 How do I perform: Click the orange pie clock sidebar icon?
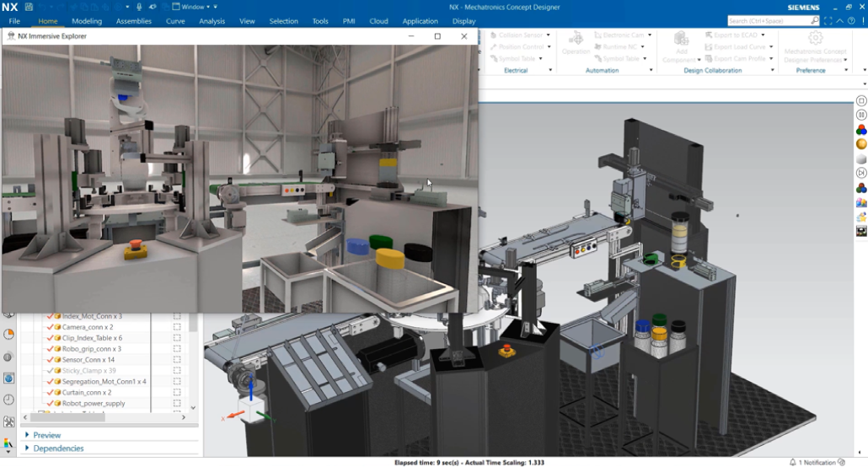click(x=9, y=334)
